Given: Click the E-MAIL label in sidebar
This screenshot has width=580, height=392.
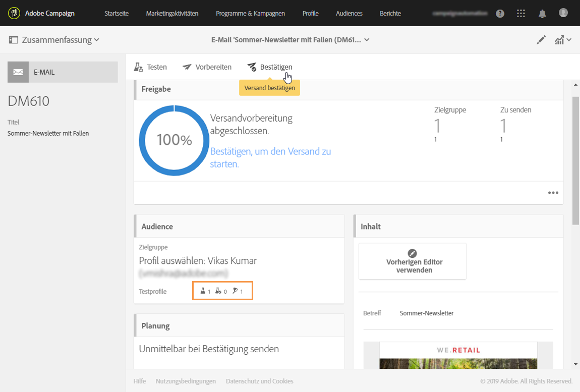Looking at the screenshot, I should 44,72.
